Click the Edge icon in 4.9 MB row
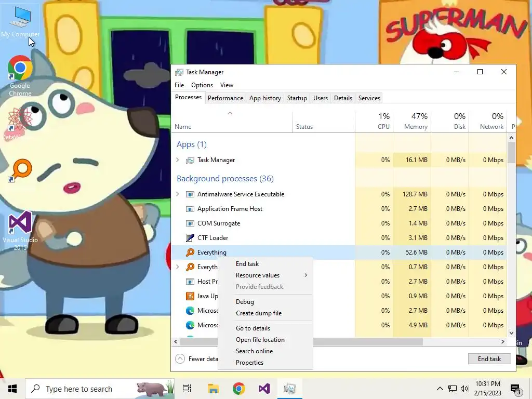Image resolution: width=532 pixels, height=399 pixels. tap(190, 325)
